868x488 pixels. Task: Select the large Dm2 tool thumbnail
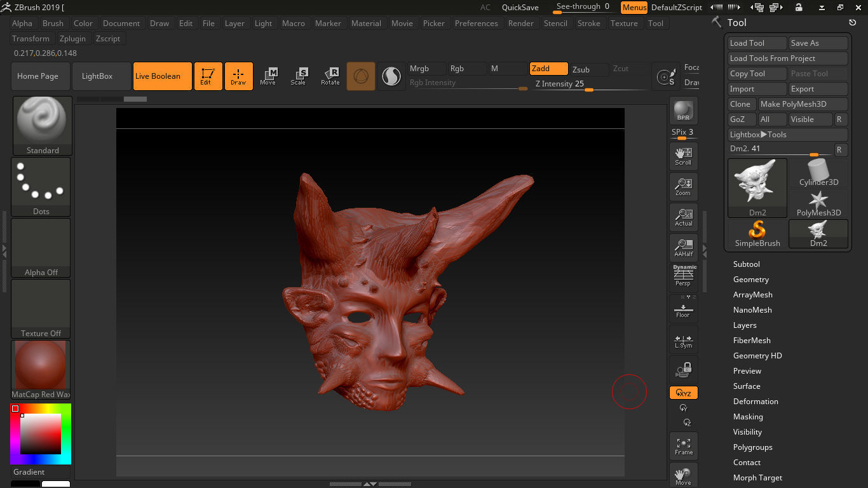[757, 187]
